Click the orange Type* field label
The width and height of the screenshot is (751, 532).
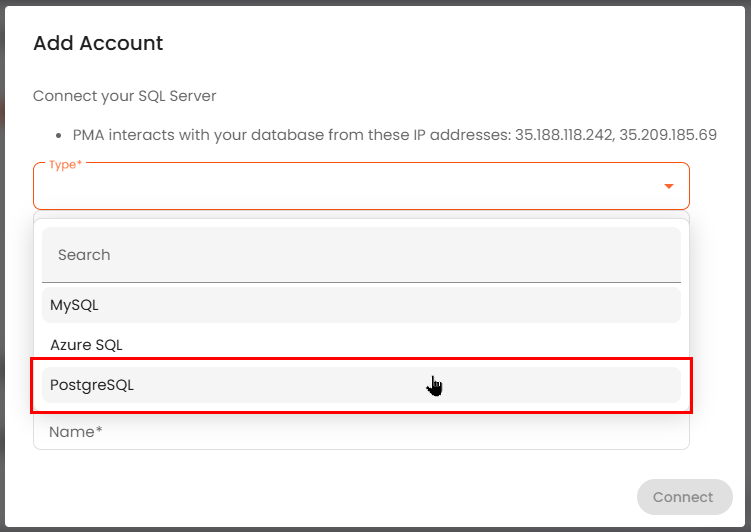pyautogui.click(x=64, y=164)
